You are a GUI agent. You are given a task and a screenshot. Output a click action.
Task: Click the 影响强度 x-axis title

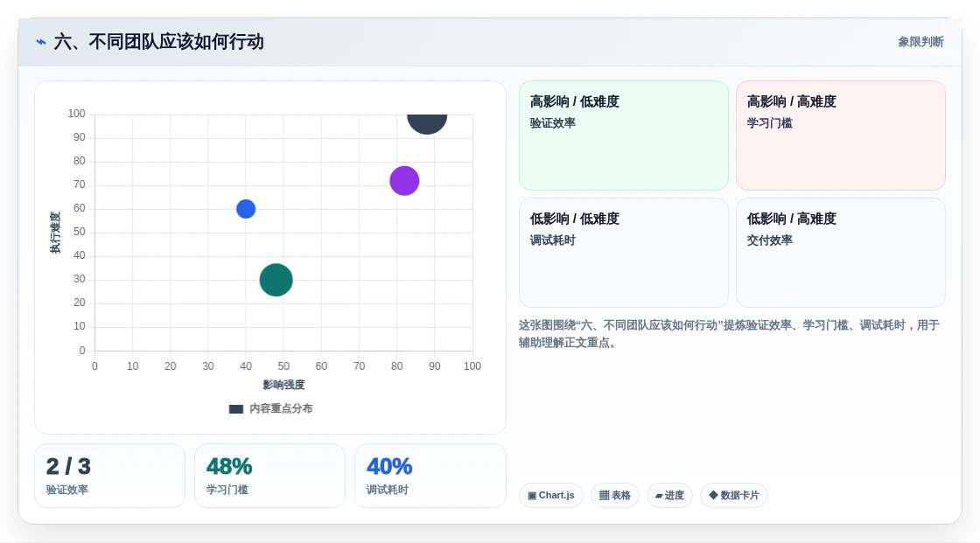click(x=283, y=385)
